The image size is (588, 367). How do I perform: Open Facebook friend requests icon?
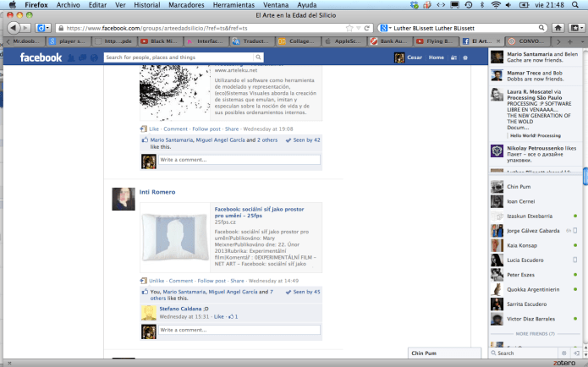72,58
